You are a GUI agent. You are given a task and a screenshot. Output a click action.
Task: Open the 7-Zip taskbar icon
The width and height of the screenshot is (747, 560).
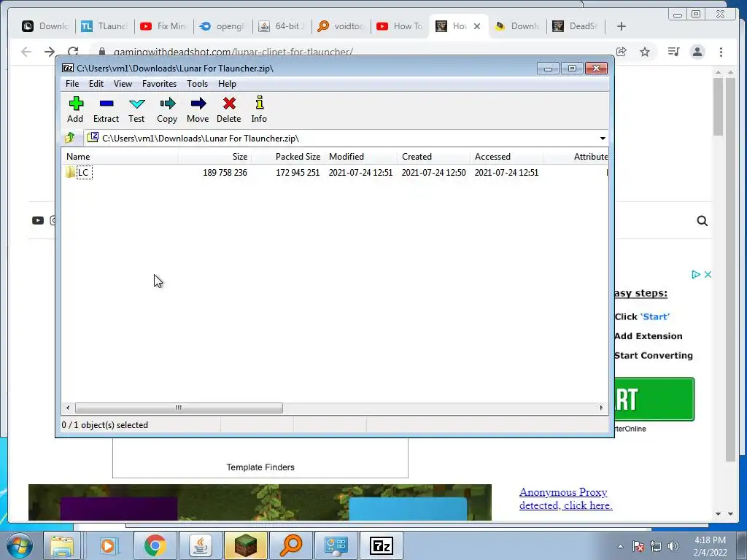(381, 545)
